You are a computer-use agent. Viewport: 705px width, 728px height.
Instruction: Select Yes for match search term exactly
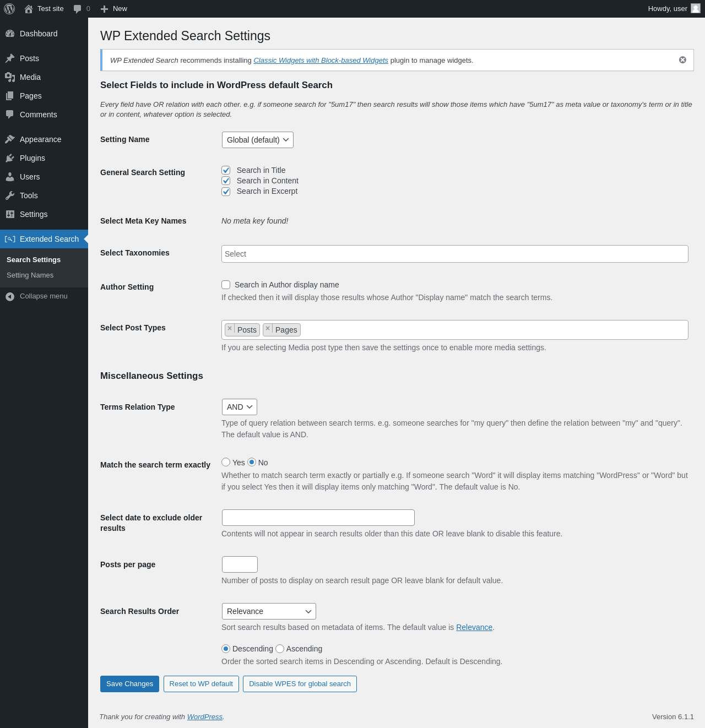[x=226, y=462]
